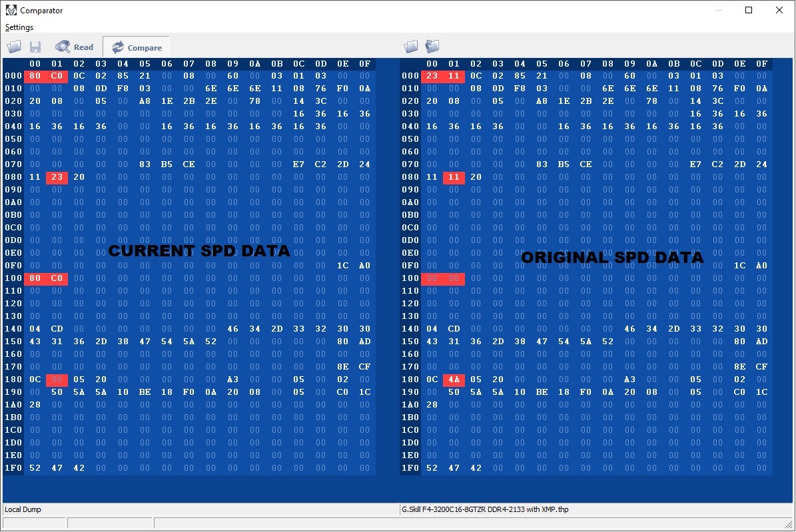Close the Comparator window

click(x=779, y=10)
